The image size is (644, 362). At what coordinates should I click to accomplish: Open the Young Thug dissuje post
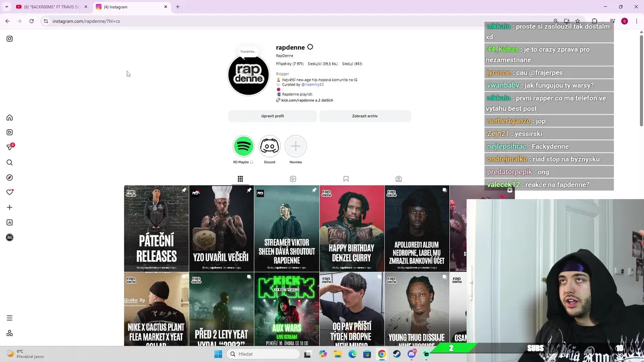click(417, 309)
